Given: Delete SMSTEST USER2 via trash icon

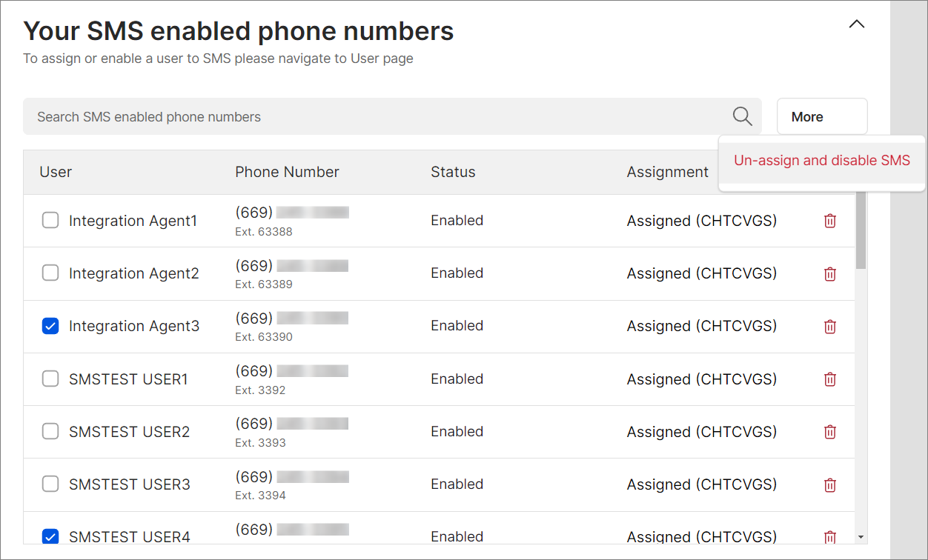Looking at the screenshot, I should click(x=830, y=432).
